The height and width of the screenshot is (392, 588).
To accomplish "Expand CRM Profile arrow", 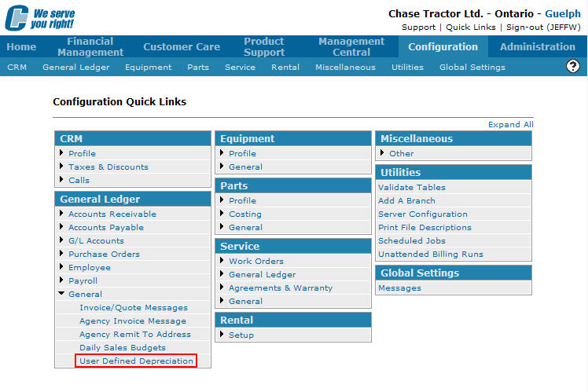I will 61,153.
